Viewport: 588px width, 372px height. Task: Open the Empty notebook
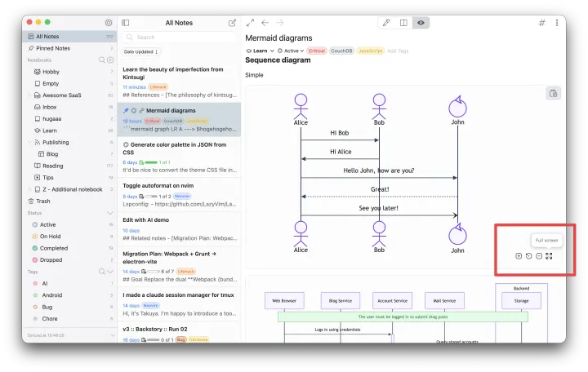tap(69, 83)
